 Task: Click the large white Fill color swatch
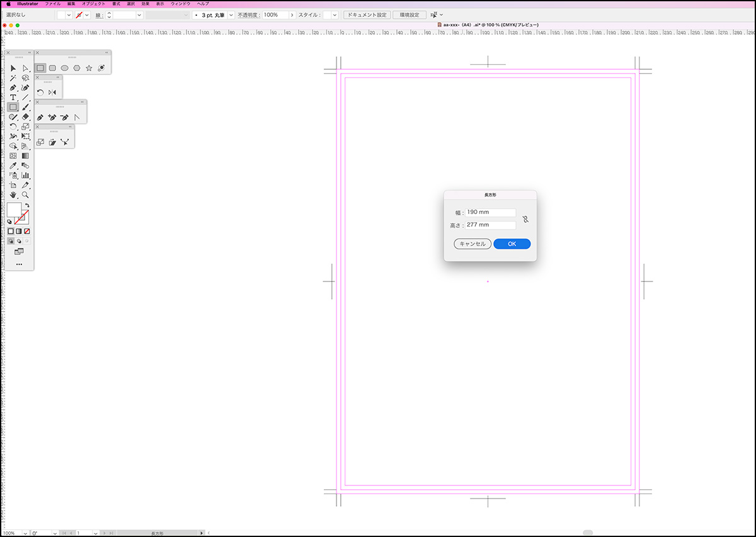click(14, 210)
